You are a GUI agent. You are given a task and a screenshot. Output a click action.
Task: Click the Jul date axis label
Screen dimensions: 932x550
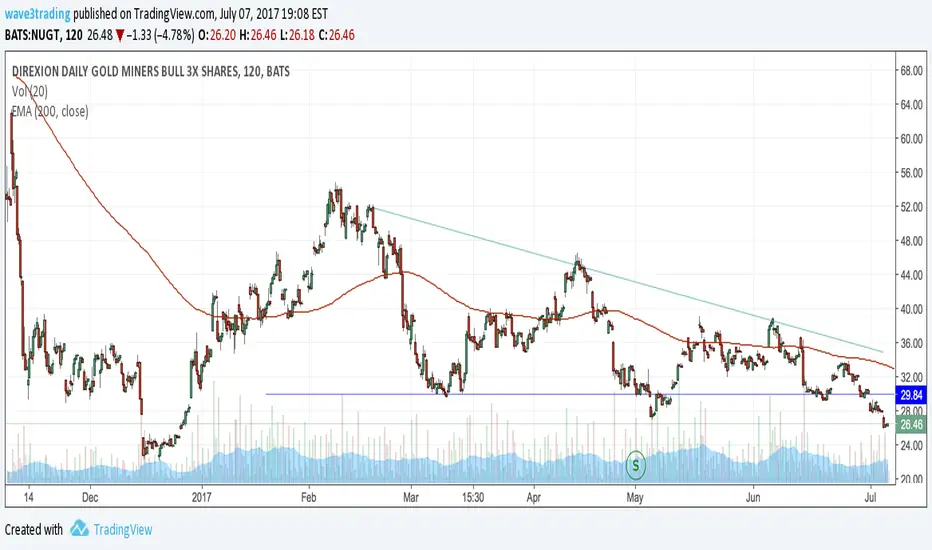(871, 497)
